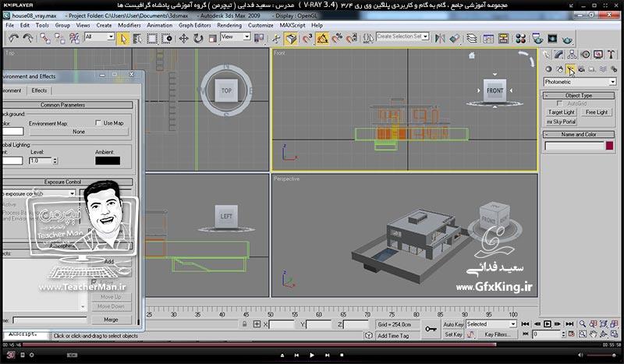Select the Select and Rotate tool
The height and width of the screenshot is (364, 624).
click(198, 39)
